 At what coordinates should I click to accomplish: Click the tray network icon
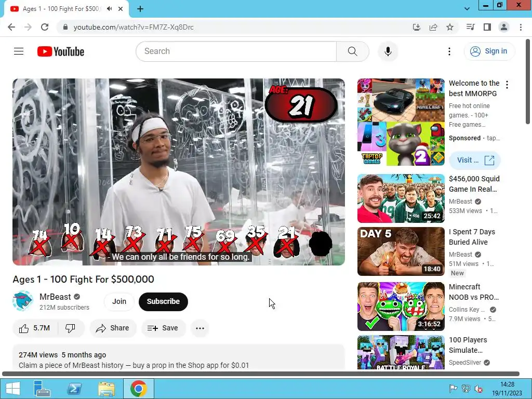[x=466, y=389]
